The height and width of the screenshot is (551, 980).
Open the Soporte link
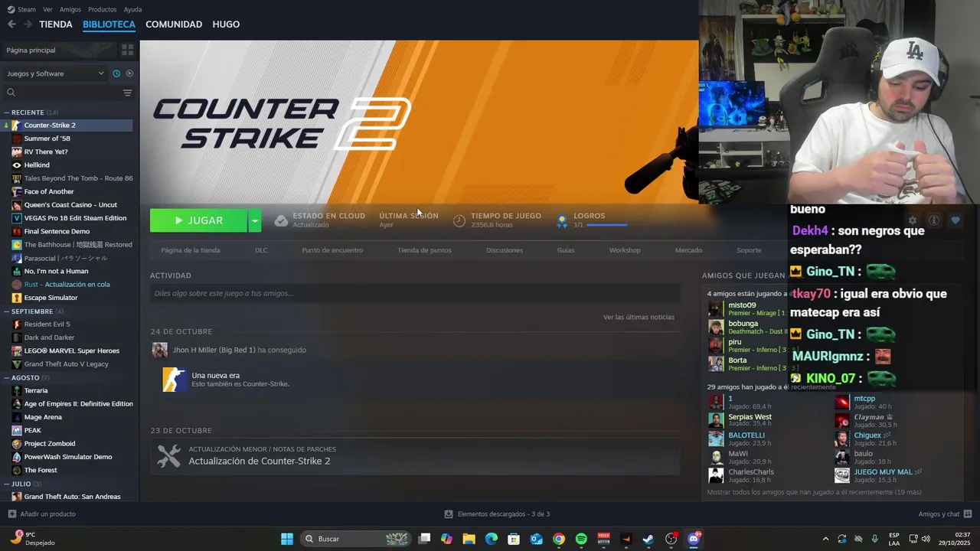(x=749, y=250)
